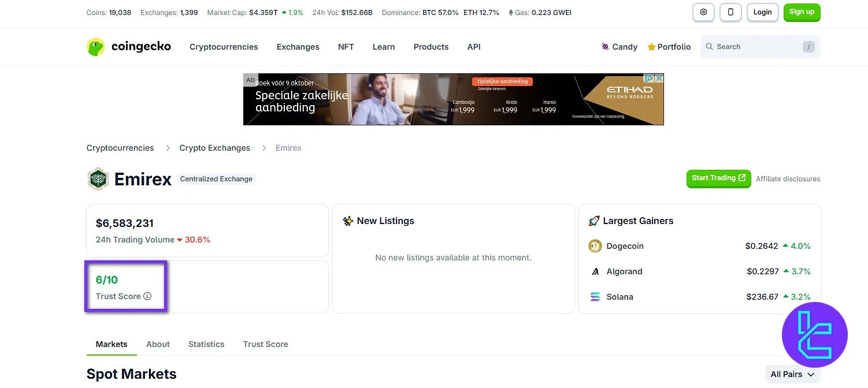The height and width of the screenshot is (388, 868).
Task: Click the CoinGecko logo
Action: (128, 47)
